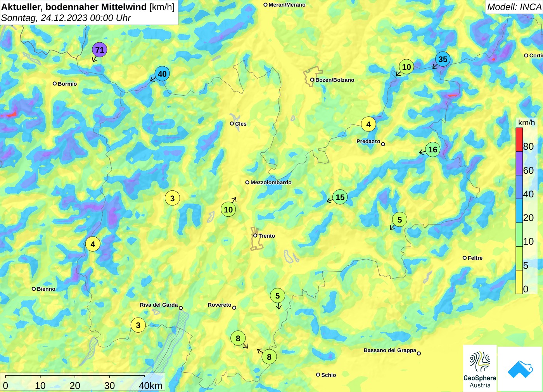Select the Bassano del Grappa label
Image resolution: width=543 pixels, height=392 pixels.
click(390, 350)
